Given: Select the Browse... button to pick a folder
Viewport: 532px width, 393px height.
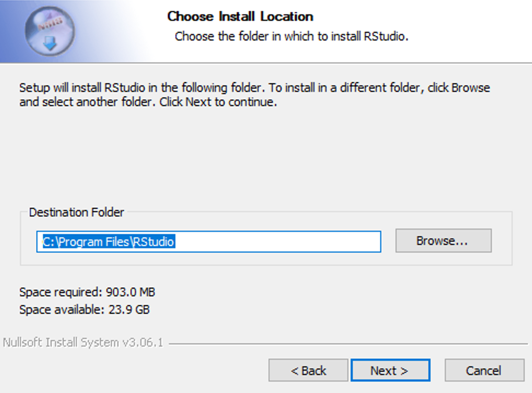Looking at the screenshot, I should [x=443, y=241].
